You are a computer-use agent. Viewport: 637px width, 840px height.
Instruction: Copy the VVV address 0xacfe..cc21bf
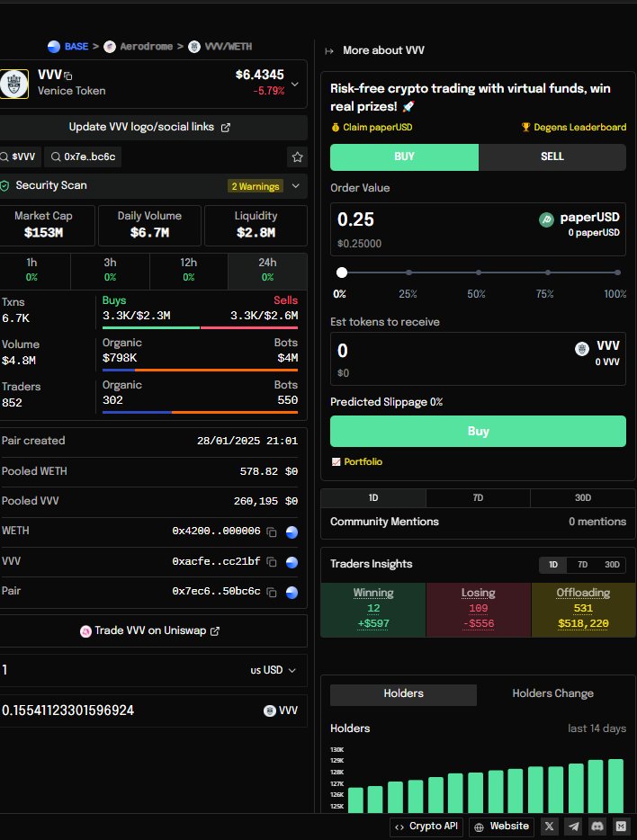(x=272, y=562)
